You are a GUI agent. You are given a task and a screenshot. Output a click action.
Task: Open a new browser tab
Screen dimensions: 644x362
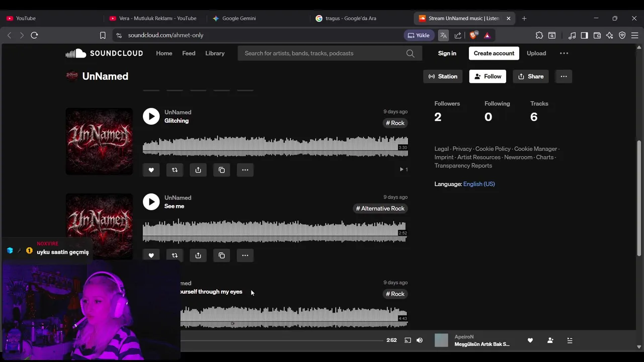(x=524, y=18)
